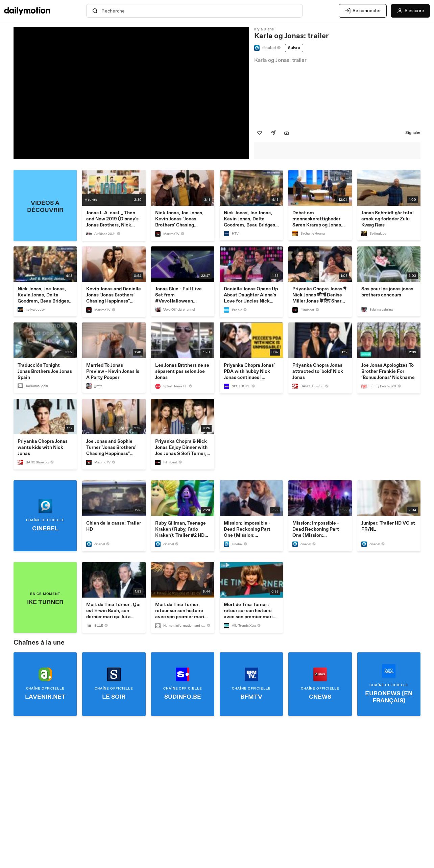The image size is (434, 868).
Task: Click the search magnifier icon
Action: click(x=95, y=11)
